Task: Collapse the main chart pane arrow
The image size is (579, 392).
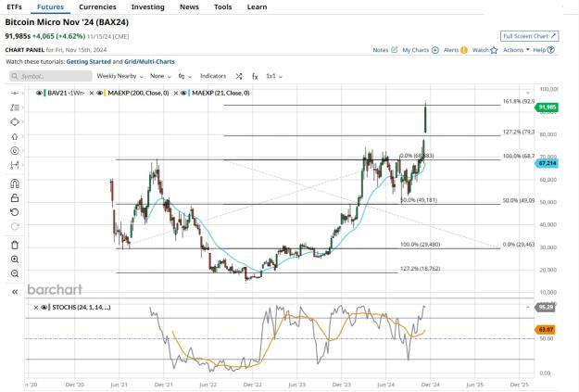Action: 528,93
